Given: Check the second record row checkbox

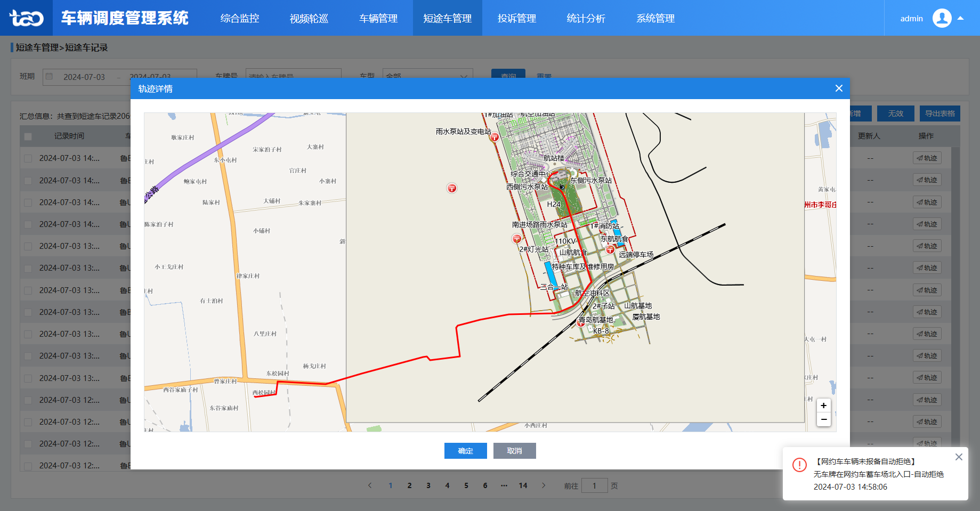Looking at the screenshot, I should point(28,181).
